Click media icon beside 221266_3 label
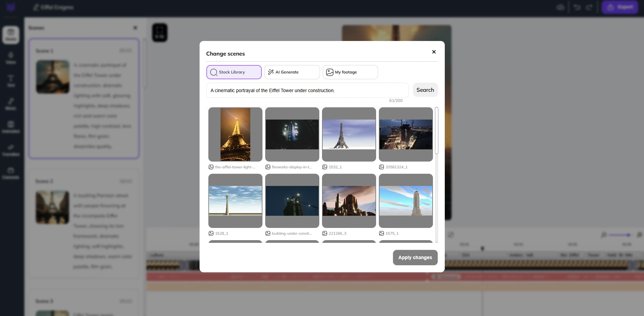The image size is (644, 316). tap(325, 233)
